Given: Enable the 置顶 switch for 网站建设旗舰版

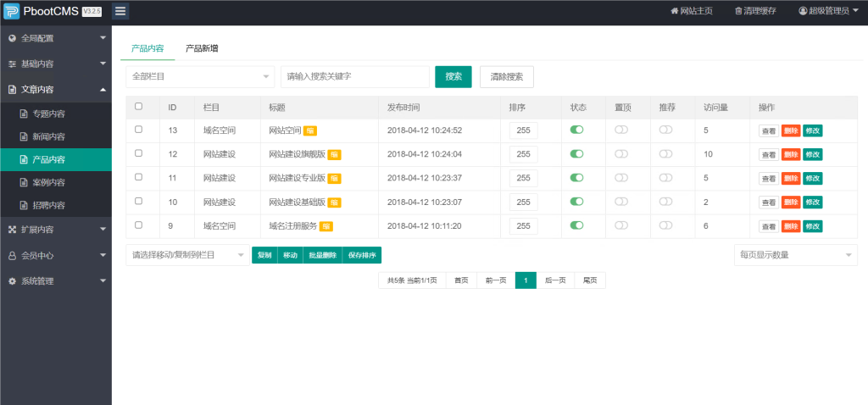Looking at the screenshot, I should [621, 154].
